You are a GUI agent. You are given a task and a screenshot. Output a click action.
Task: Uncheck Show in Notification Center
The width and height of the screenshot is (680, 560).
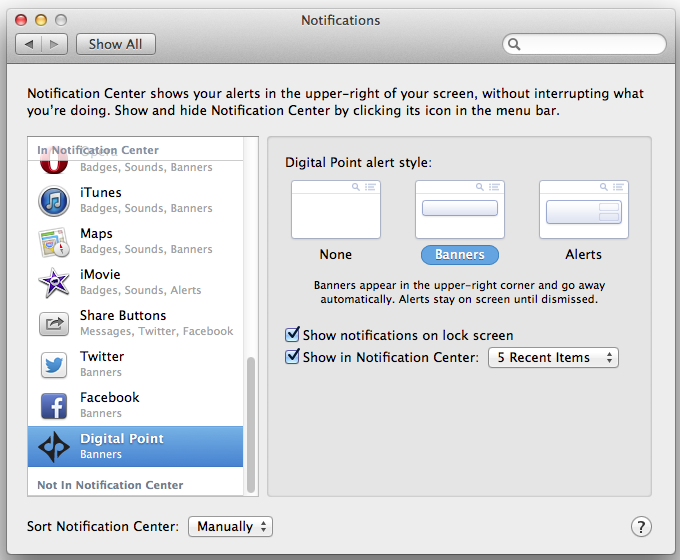pyautogui.click(x=292, y=357)
